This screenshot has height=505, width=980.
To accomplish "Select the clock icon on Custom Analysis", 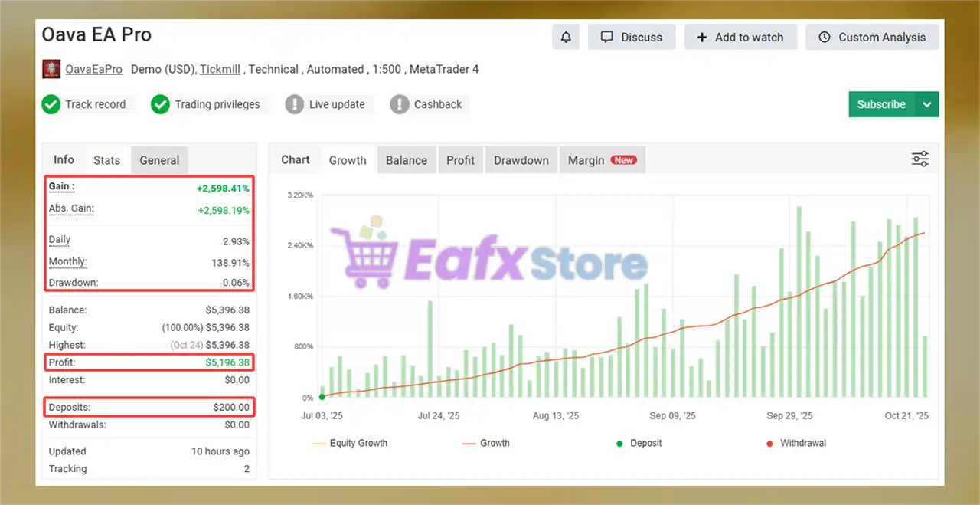I will [825, 37].
